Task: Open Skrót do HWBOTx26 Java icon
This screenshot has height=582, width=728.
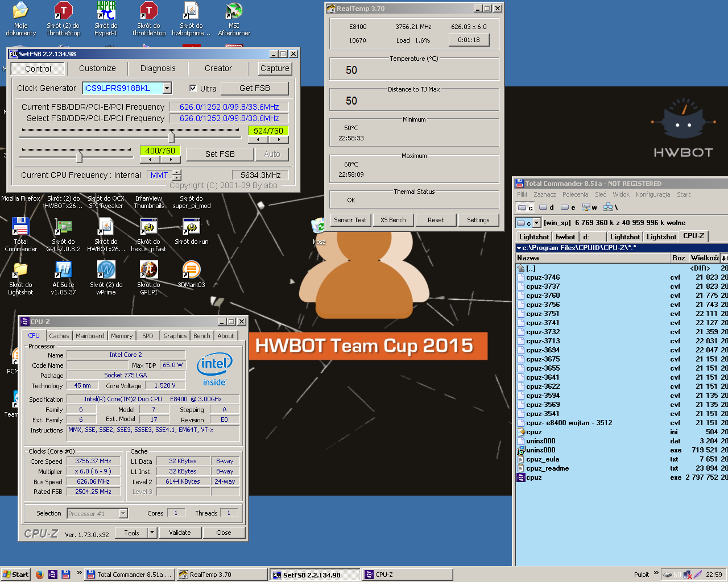Action: pos(106,234)
